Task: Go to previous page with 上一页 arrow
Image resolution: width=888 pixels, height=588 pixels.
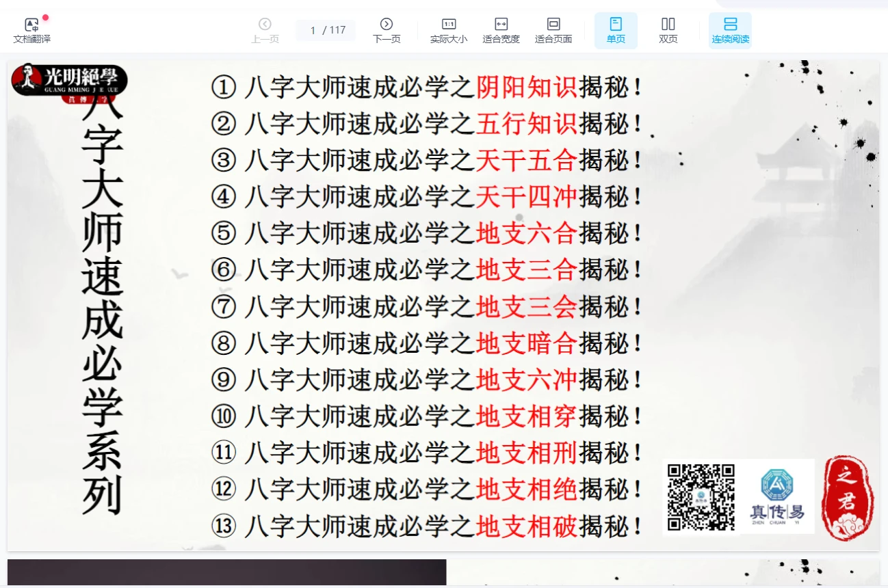Action: pyautogui.click(x=265, y=31)
